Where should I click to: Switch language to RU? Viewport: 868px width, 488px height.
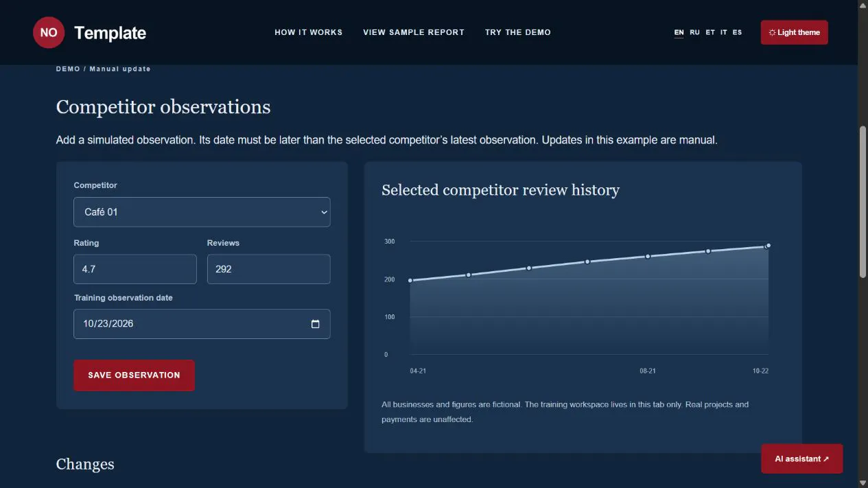pos(695,32)
